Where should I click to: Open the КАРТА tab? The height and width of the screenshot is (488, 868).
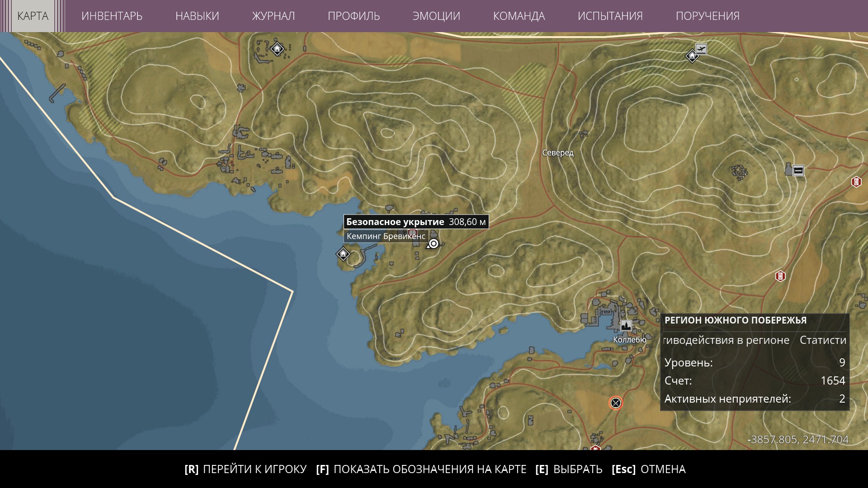[33, 16]
